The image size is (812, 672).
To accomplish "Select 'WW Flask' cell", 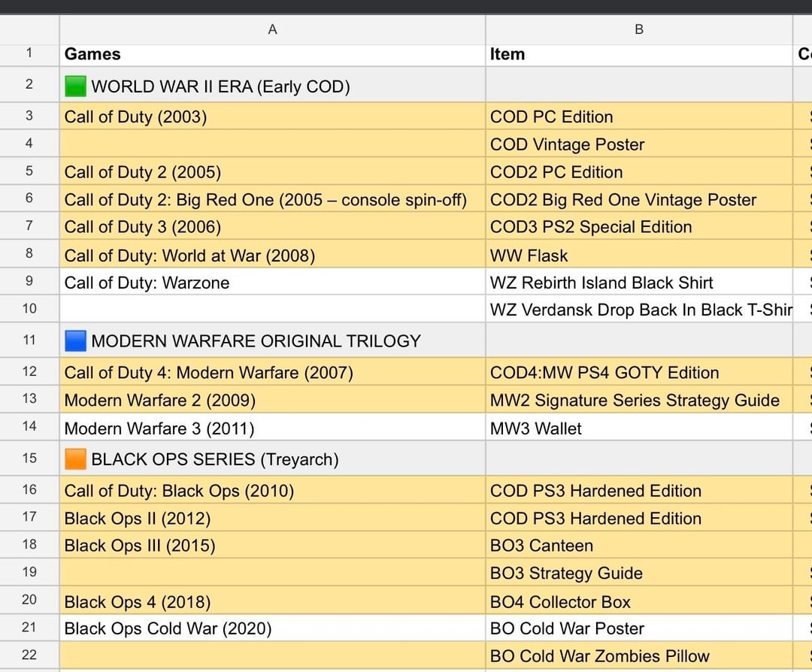I will tap(639, 255).
